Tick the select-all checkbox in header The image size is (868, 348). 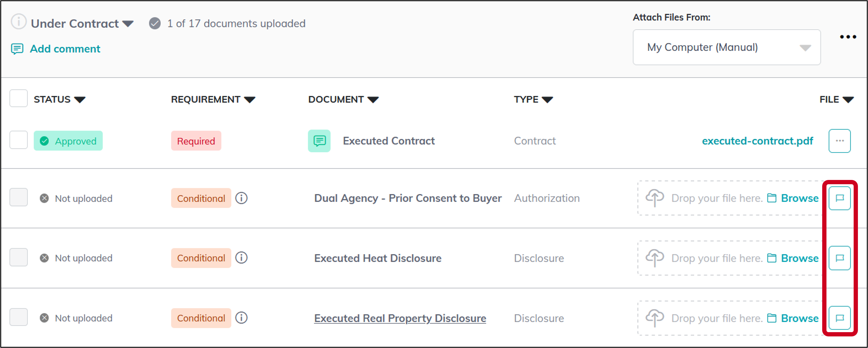pos(19,98)
